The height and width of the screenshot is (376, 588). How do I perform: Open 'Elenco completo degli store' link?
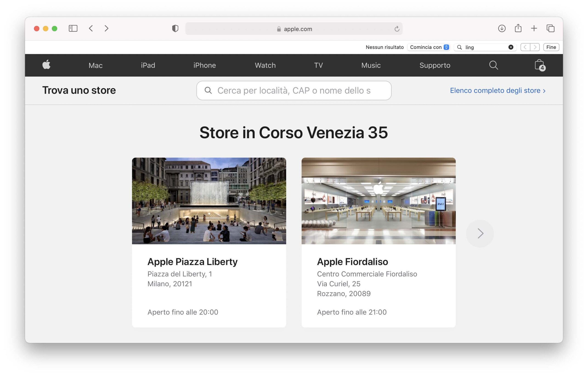tap(497, 91)
